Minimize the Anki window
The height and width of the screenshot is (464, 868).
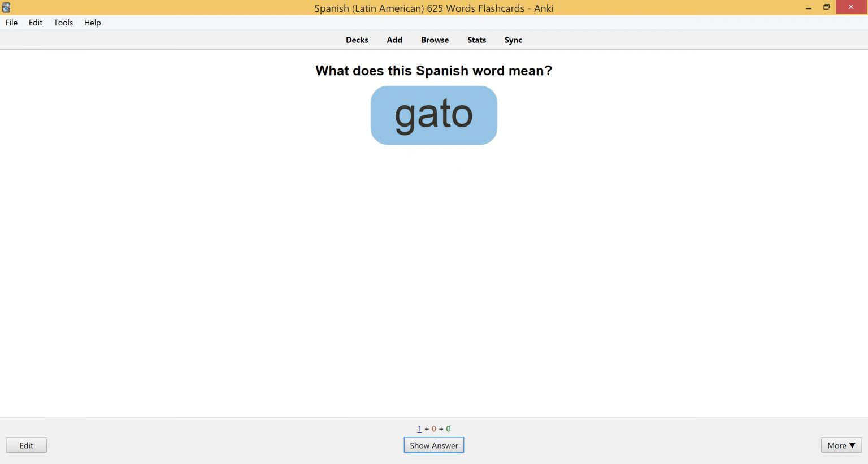(807, 8)
